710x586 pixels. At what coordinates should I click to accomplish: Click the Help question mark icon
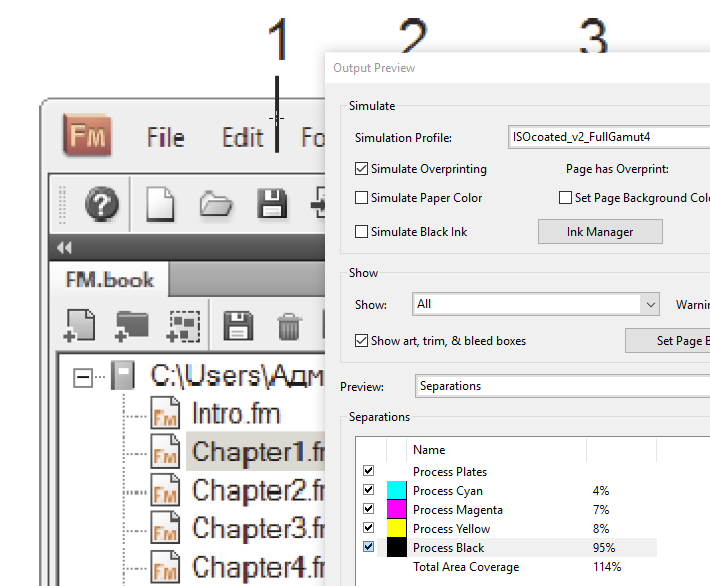pos(102,204)
